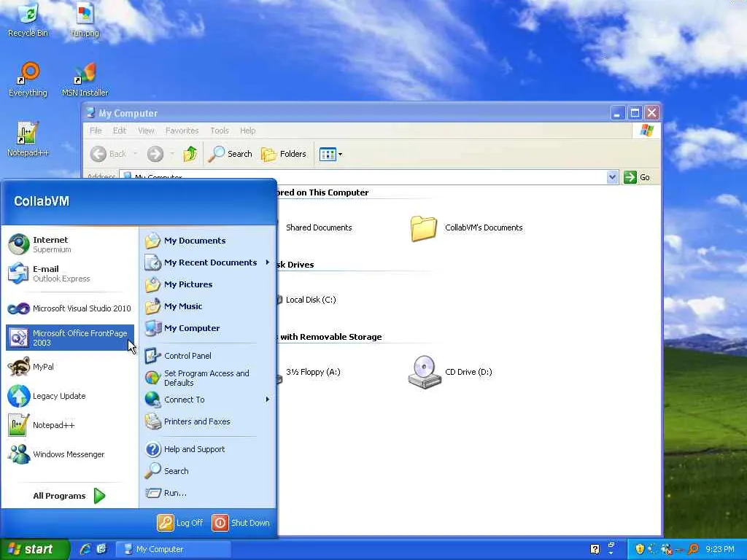
Task: Select CD Drive (D:)
Action: click(450, 372)
